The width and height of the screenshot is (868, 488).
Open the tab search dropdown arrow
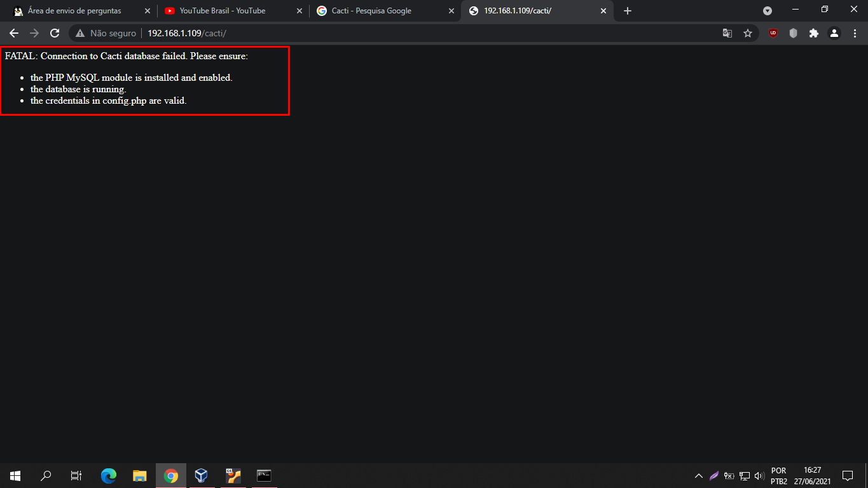768,11
